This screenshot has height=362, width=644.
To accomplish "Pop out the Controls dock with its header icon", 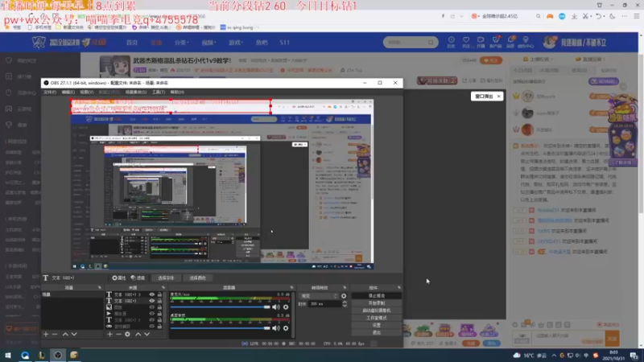I will tap(398, 288).
